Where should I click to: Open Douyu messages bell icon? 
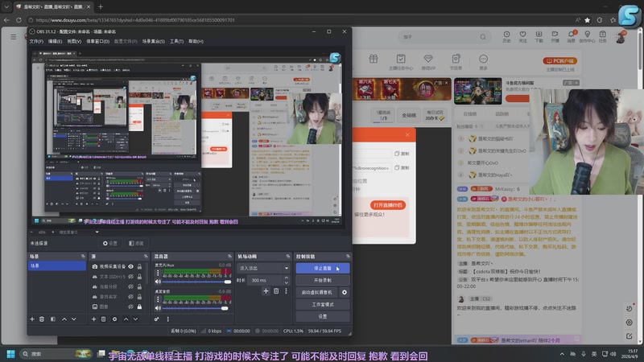click(572, 36)
